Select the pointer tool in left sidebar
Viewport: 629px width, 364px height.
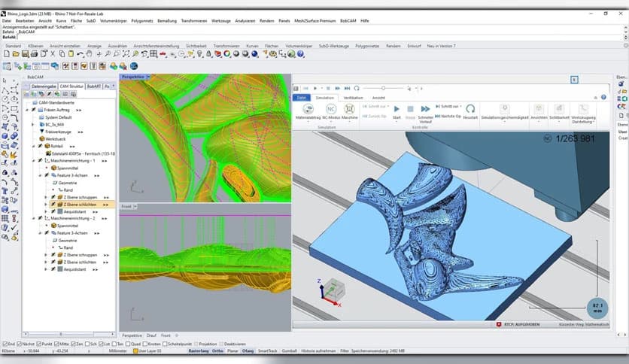pos(5,81)
